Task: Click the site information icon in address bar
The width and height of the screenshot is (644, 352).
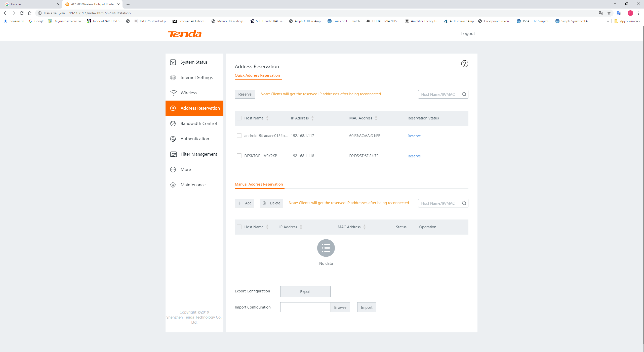Action: 39,13
